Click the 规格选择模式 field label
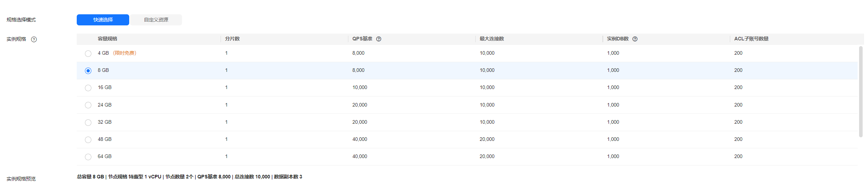The width and height of the screenshot is (868, 192). coord(21,20)
